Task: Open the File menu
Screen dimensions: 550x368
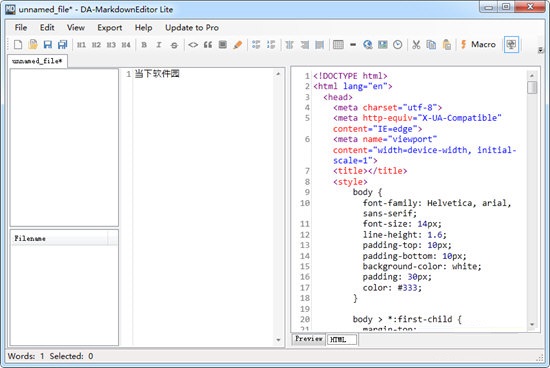Action: [21, 27]
